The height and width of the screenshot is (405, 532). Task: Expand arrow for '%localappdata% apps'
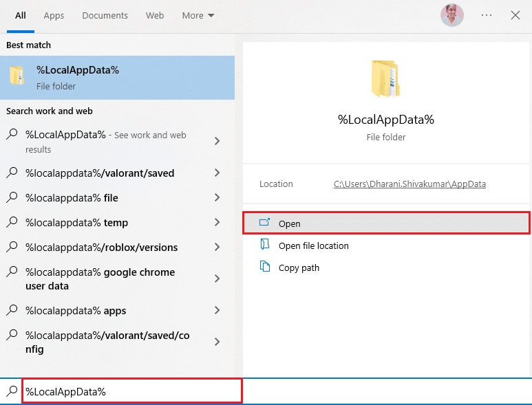tap(217, 310)
